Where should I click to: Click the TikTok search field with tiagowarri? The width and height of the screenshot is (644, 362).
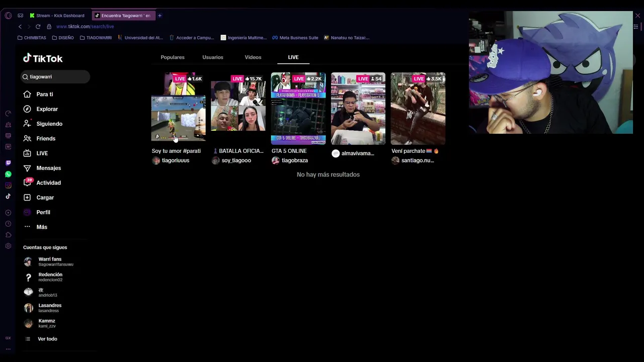(55, 77)
